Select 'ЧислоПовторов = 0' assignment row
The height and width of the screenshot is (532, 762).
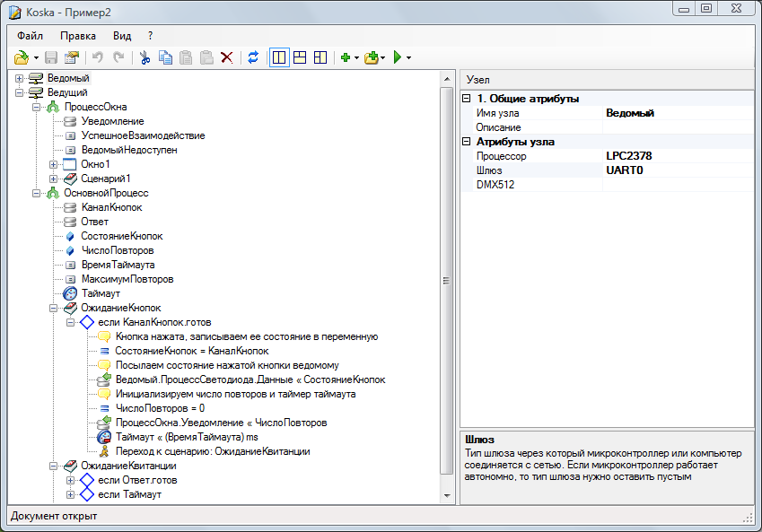click(160, 408)
